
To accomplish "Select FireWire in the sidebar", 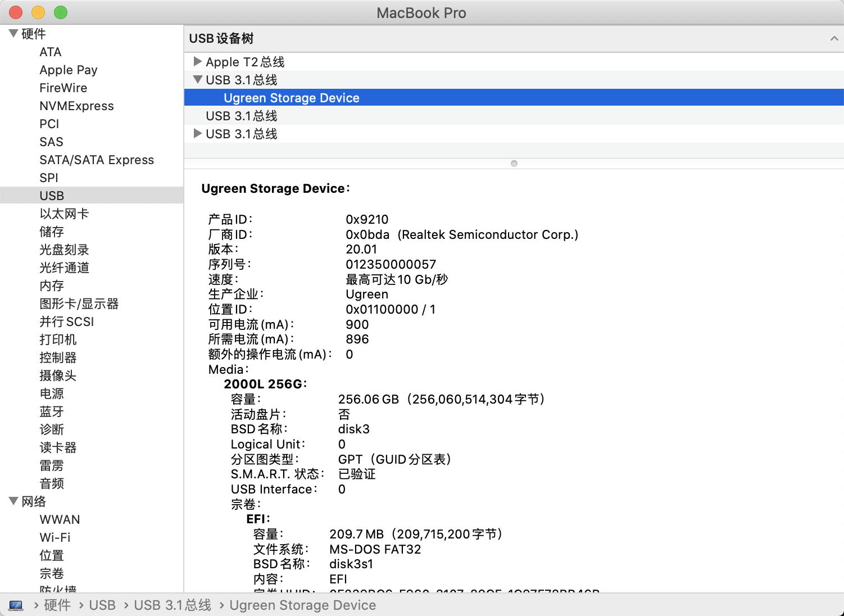I will (x=63, y=88).
